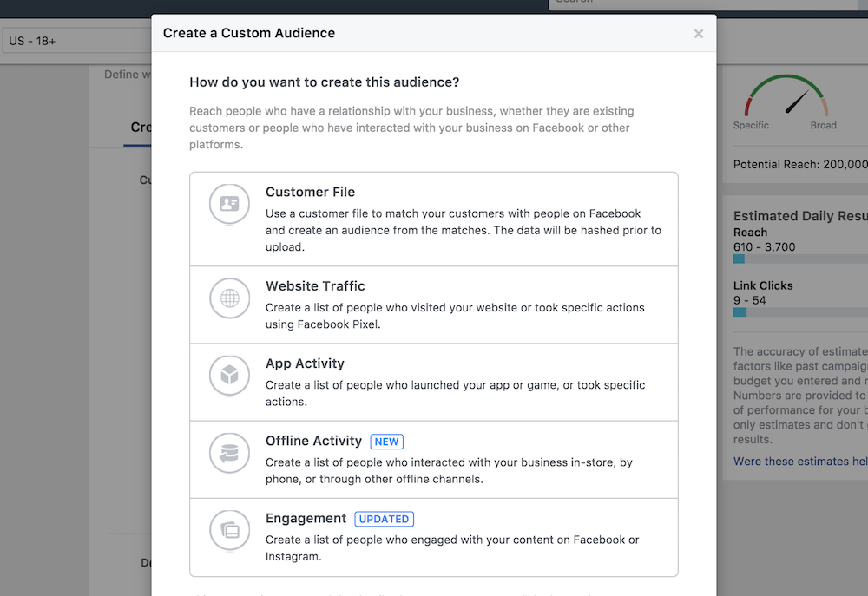Click the Engagement icon

[x=229, y=530]
